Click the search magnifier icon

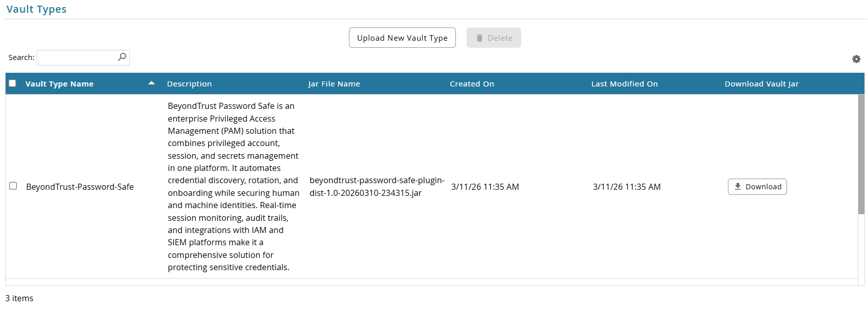[122, 57]
